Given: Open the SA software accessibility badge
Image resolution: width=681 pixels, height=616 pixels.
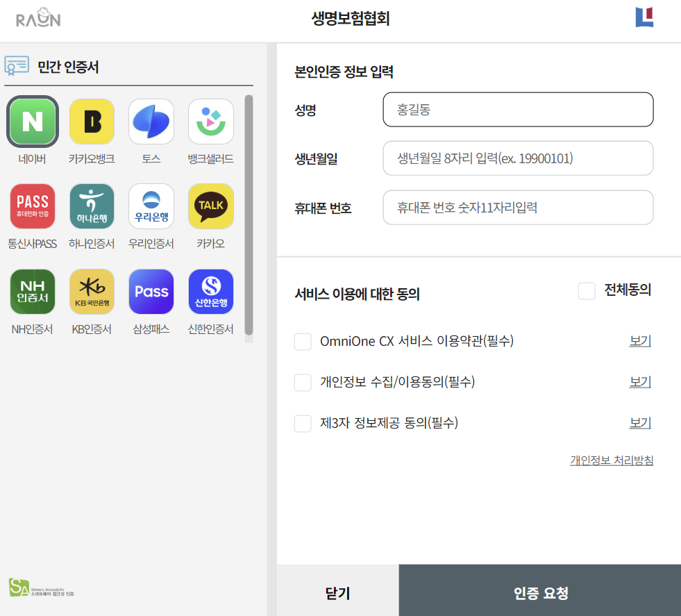Looking at the screenshot, I should coord(41,588).
